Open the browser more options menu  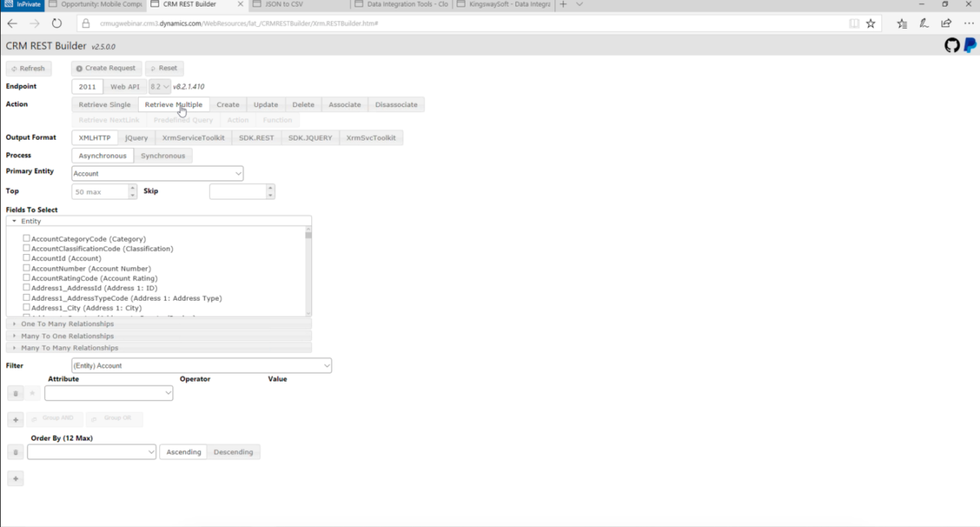tap(968, 24)
